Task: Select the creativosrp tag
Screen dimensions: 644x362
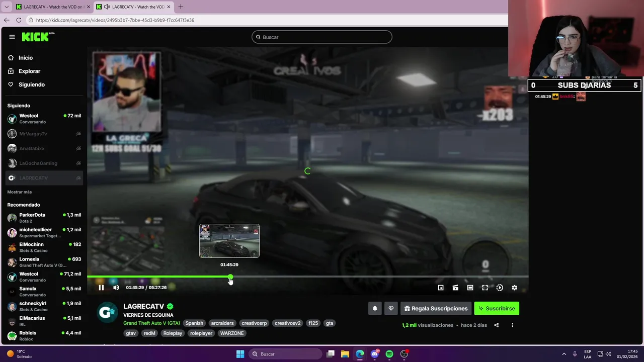Action: click(x=254, y=323)
